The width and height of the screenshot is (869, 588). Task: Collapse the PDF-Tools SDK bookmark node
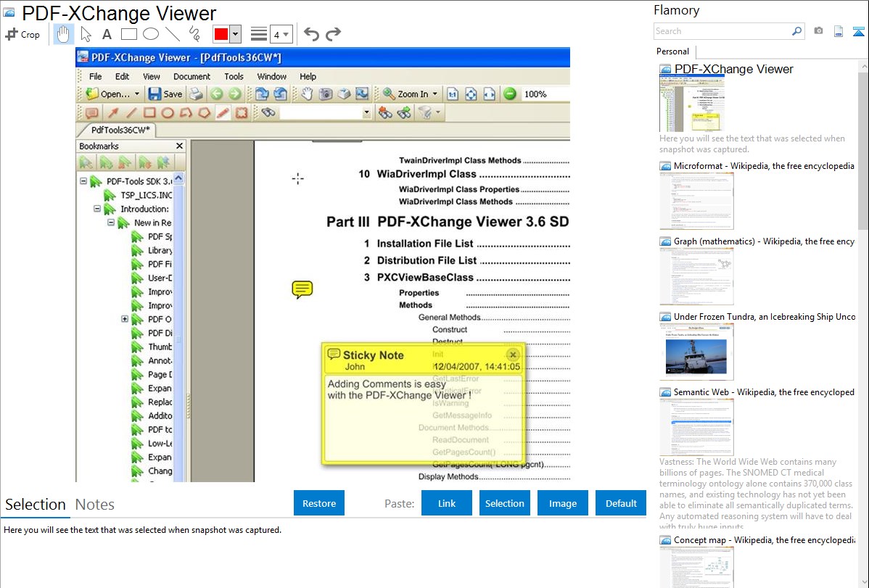pos(83,181)
